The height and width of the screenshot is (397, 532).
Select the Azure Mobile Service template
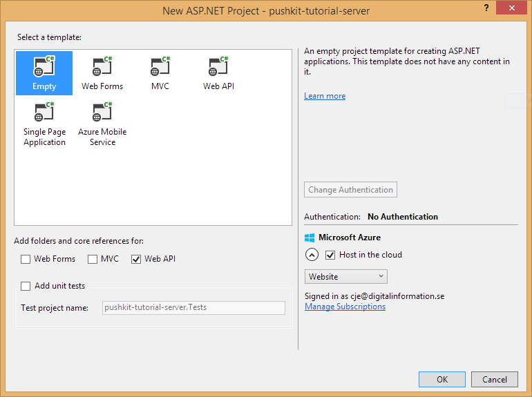[x=102, y=124]
